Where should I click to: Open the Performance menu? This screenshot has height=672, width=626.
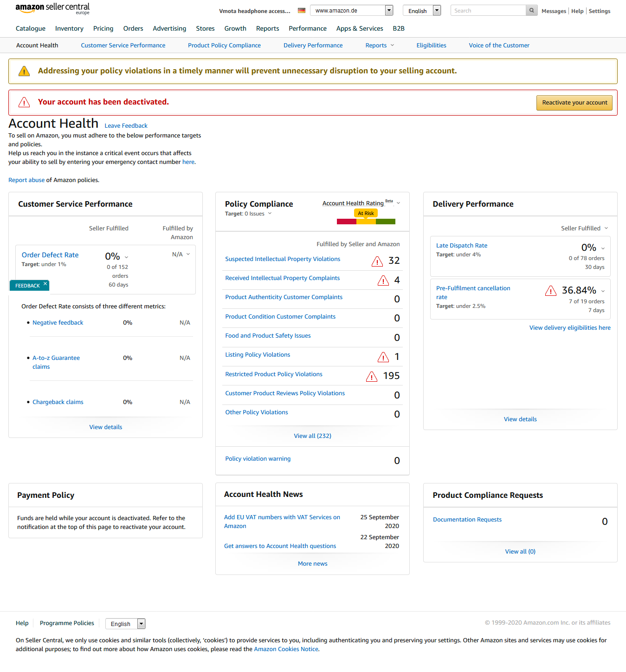tap(307, 28)
